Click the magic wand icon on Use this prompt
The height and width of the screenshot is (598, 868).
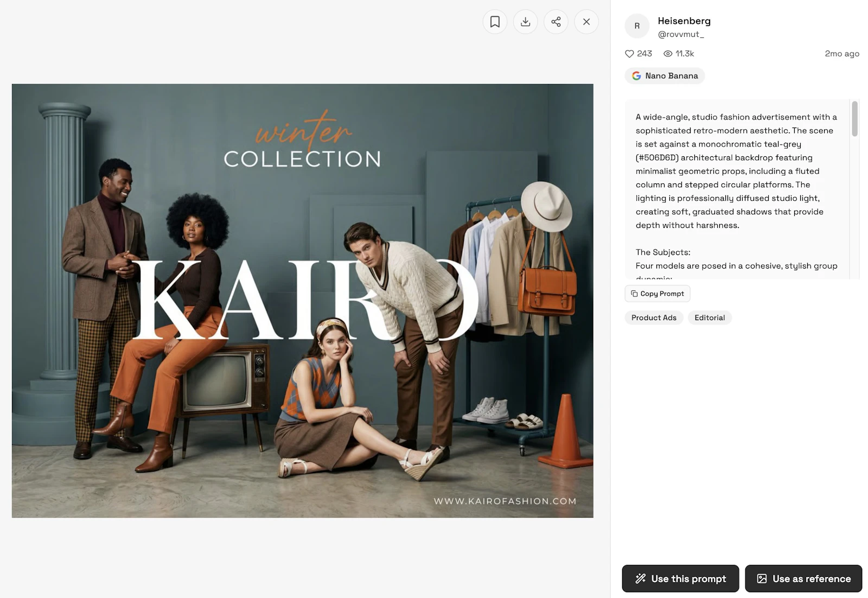tap(641, 578)
